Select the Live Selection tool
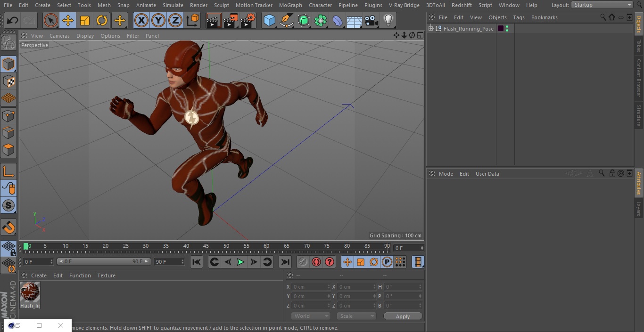Viewport: 644px width, 332px height. [x=51, y=20]
